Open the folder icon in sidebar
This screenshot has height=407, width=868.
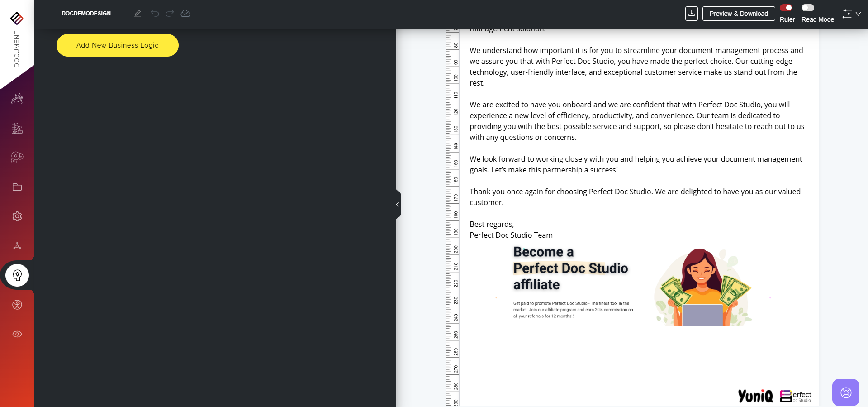17,187
